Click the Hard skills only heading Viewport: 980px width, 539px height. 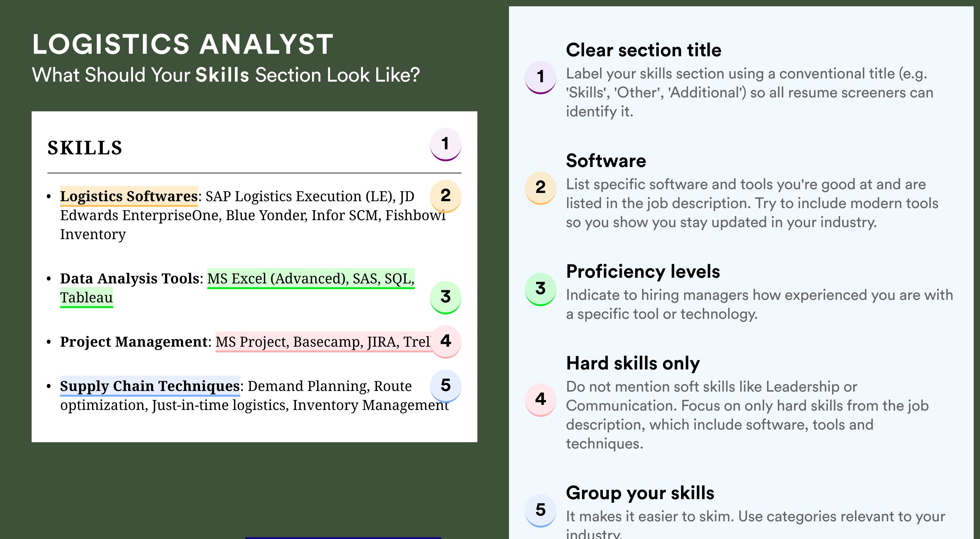pos(633,363)
